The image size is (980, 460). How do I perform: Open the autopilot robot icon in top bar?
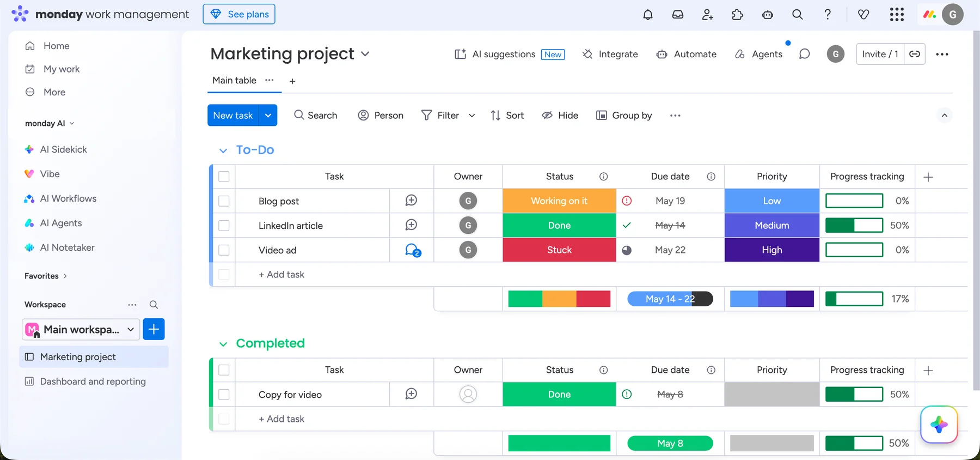(768, 15)
